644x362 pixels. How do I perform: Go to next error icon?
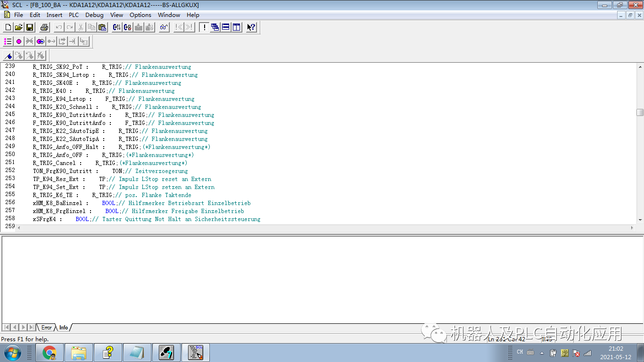[x=189, y=27]
